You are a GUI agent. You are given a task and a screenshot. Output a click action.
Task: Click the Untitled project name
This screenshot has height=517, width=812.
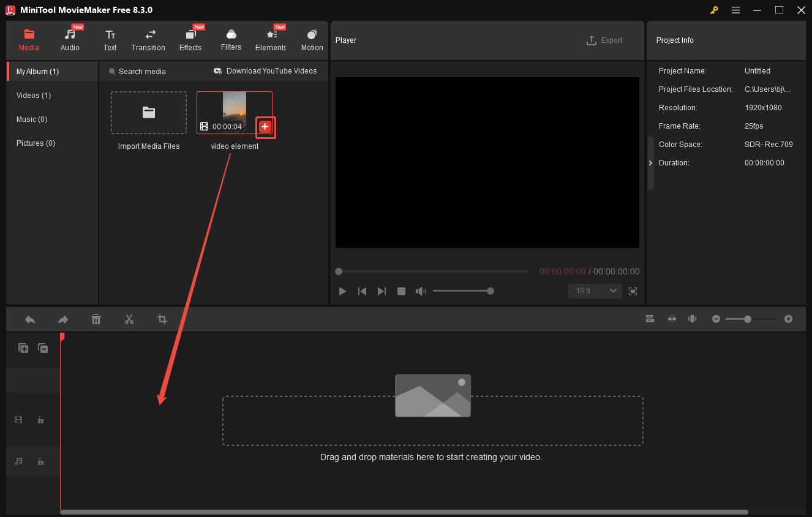(757, 71)
